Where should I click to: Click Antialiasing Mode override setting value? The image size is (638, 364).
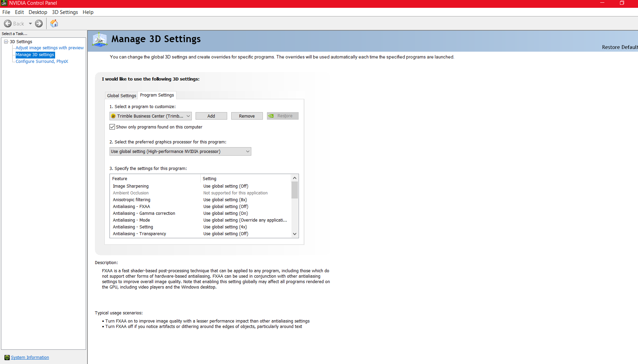coord(245,220)
